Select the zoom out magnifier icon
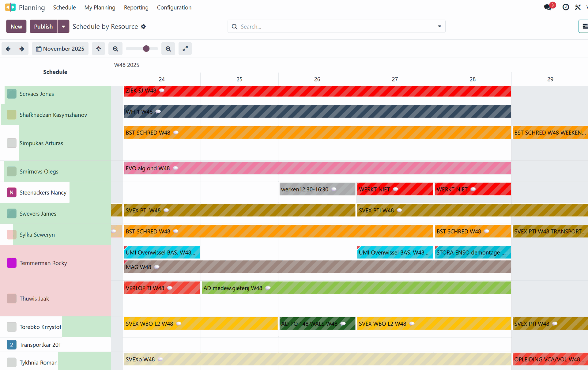 (115, 48)
